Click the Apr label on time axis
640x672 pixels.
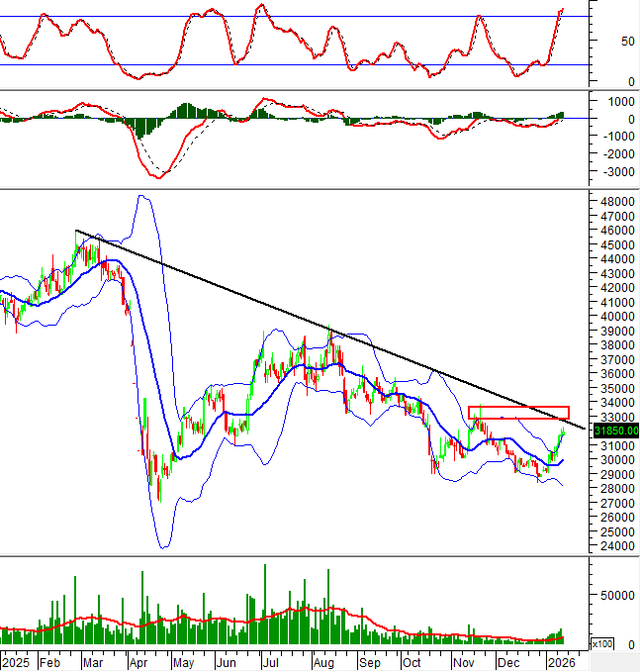coord(140,661)
